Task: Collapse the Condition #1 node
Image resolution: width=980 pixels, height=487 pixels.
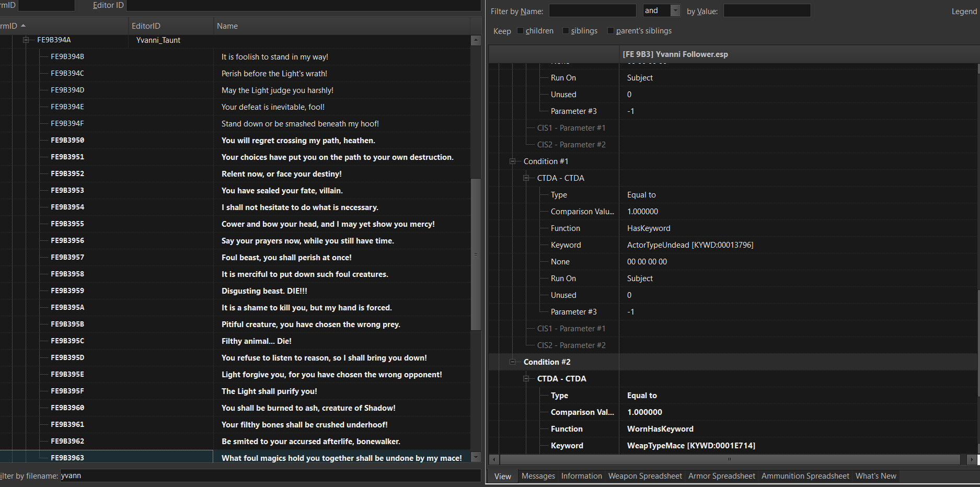Action: point(513,161)
